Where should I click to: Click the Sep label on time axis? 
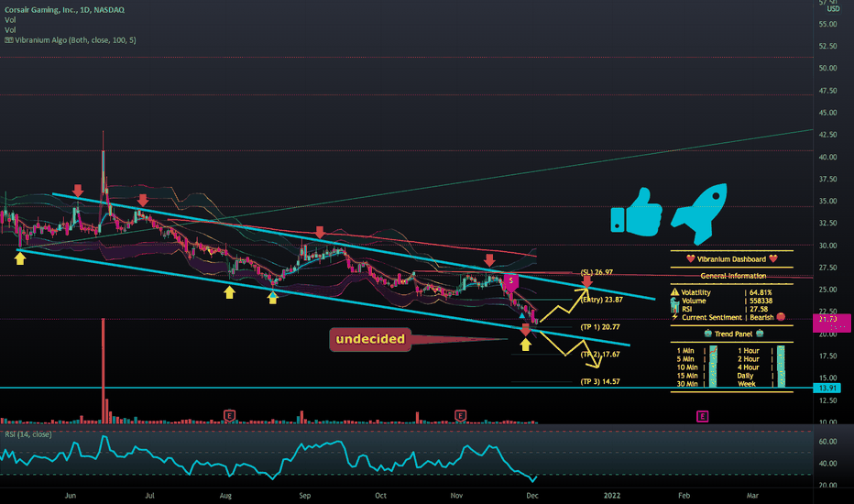tap(304, 495)
